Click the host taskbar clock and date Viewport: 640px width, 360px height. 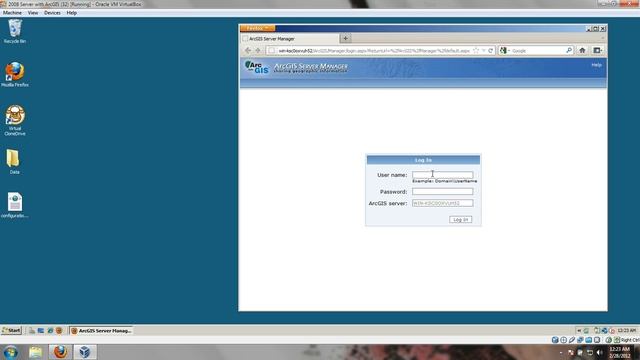coord(619,352)
